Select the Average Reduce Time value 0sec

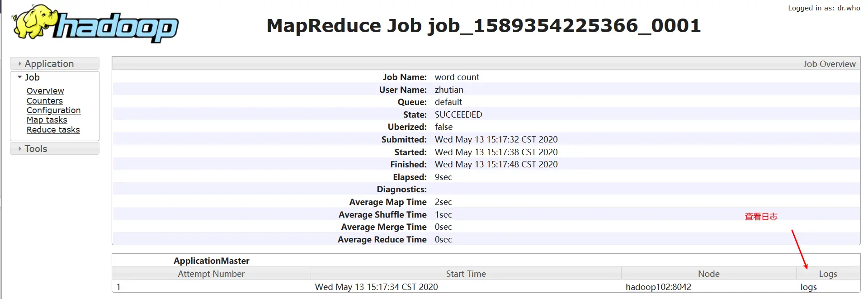point(443,239)
